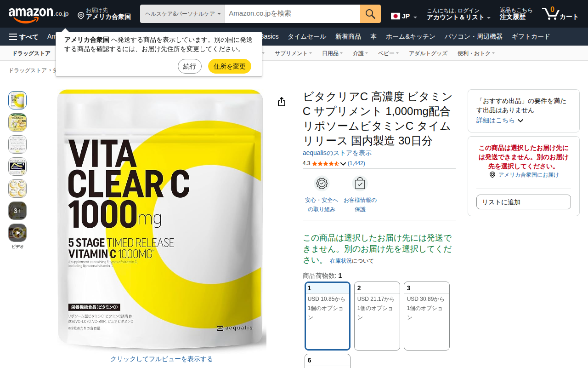Click the リストに追加 button
This screenshot has height=368, width=588.
tap(524, 202)
